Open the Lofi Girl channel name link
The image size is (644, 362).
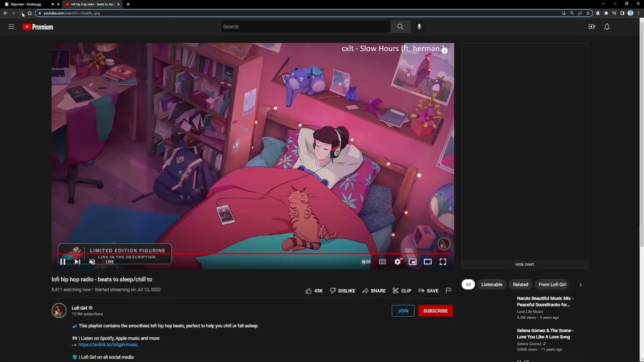click(x=79, y=308)
